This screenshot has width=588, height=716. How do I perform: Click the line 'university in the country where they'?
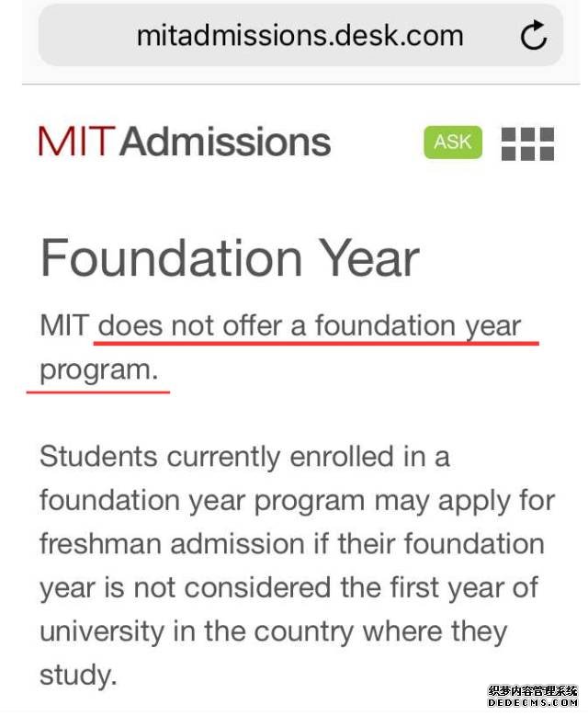coord(274,631)
